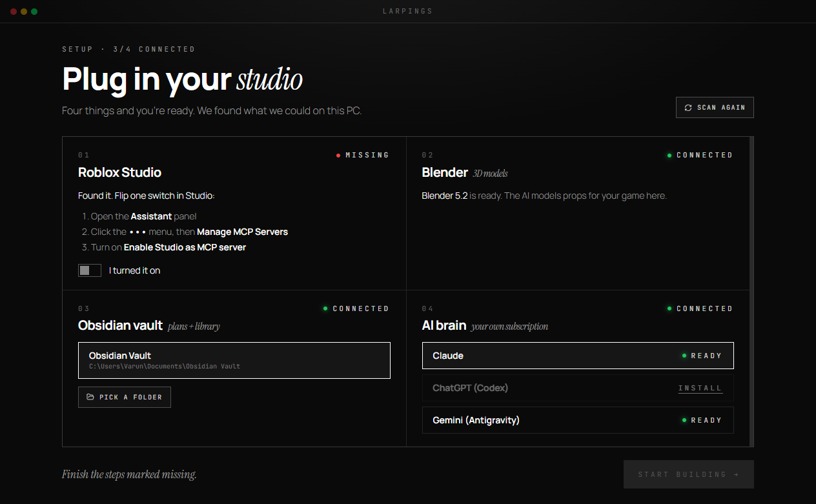The width and height of the screenshot is (816, 504).
Task: Click the AI brain heading
Action: (x=444, y=325)
